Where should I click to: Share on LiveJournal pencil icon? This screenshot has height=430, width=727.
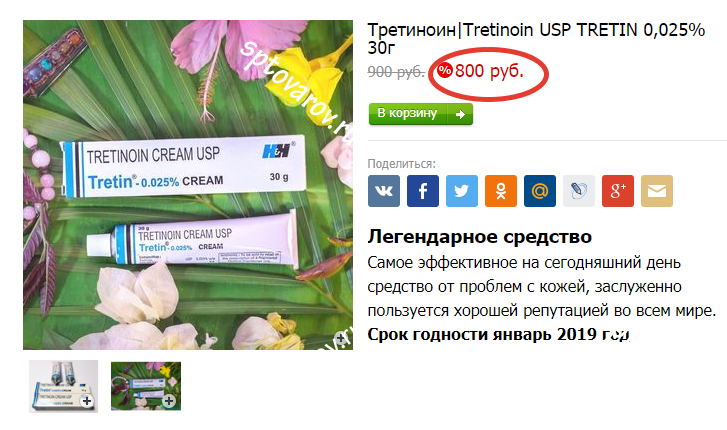coord(579,191)
